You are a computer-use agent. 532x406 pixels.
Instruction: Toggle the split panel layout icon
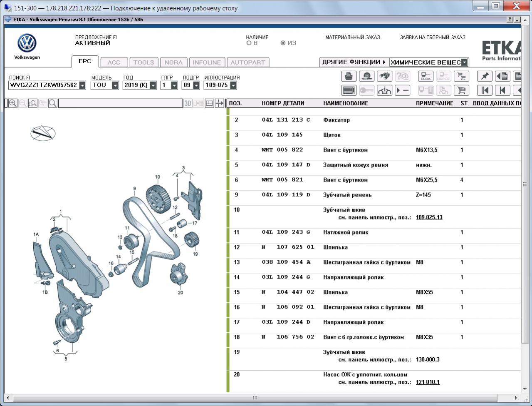210,103
